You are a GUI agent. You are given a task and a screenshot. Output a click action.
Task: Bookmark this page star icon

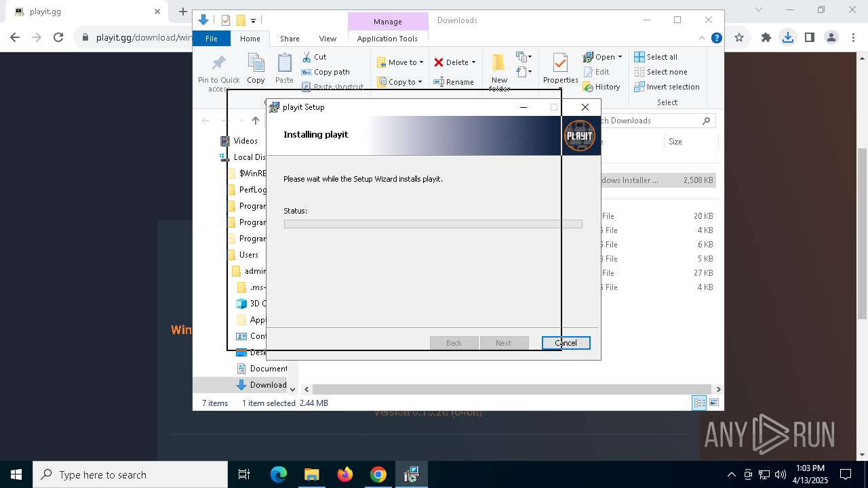point(739,38)
